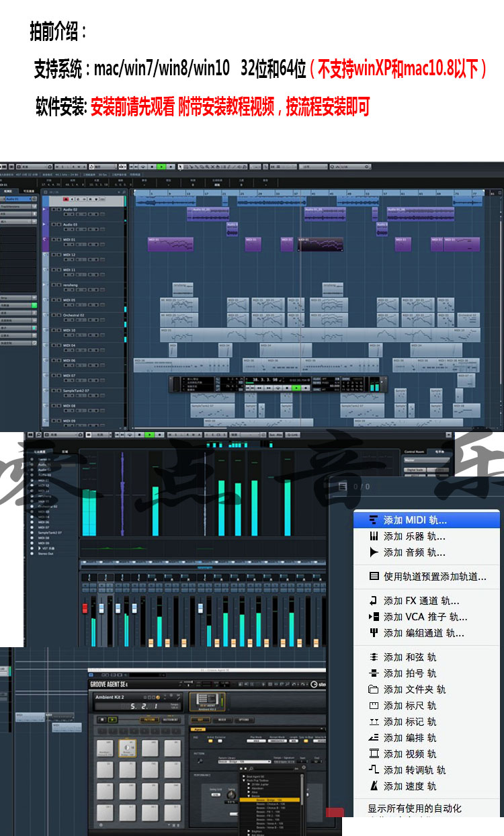
Task: Click Groove Agent stop button beside play
Action: tap(101, 719)
